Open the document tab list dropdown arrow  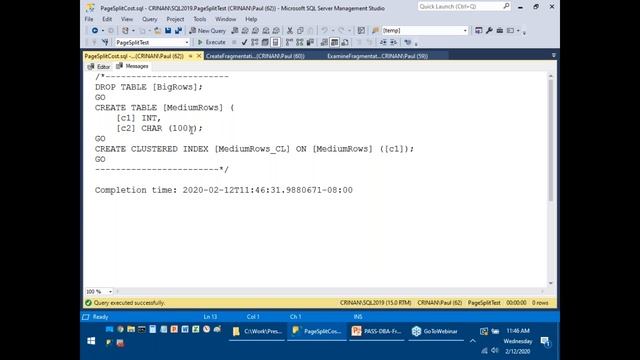click(553, 56)
